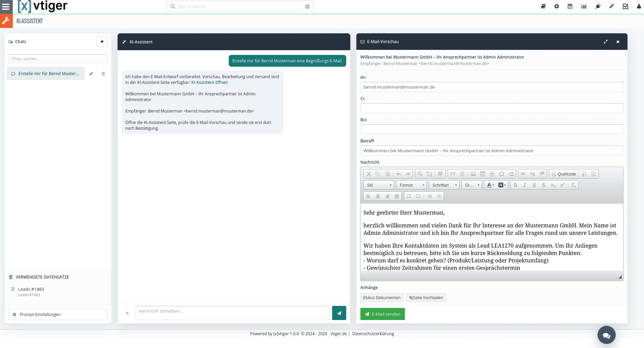This screenshot has width=644, height=348.
Task: Click the 'Chats suchen...' search field
Action: point(58,59)
